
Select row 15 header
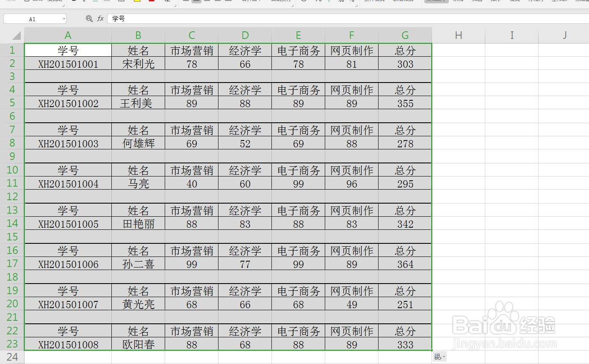coord(12,237)
